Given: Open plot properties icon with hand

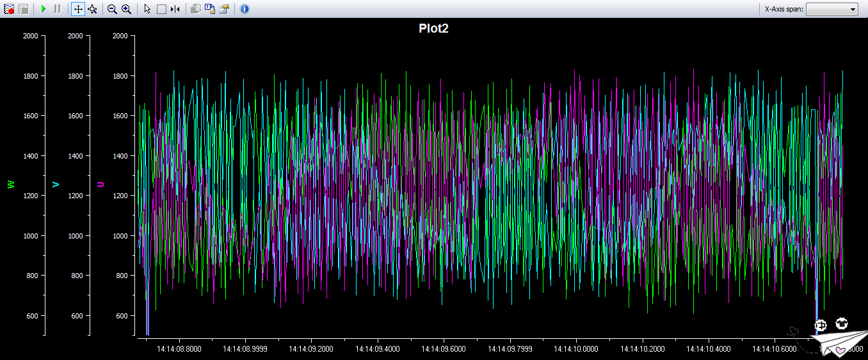Looking at the screenshot, I should pyautogui.click(x=223, y=9).
